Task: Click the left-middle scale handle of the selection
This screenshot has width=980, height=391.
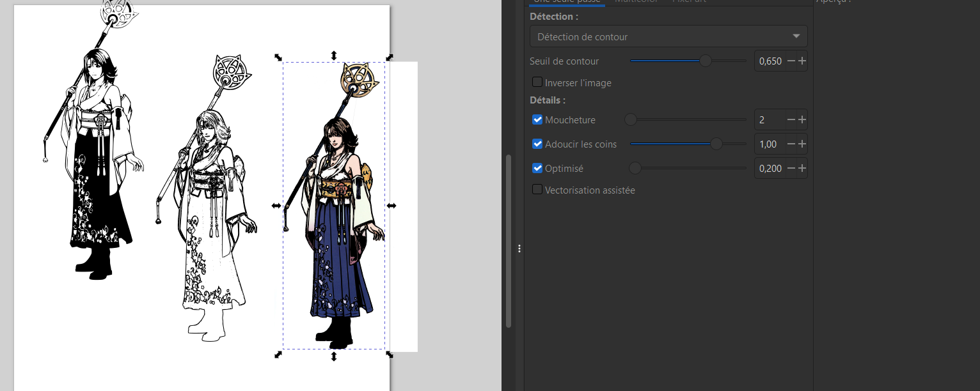Action: 276,206
